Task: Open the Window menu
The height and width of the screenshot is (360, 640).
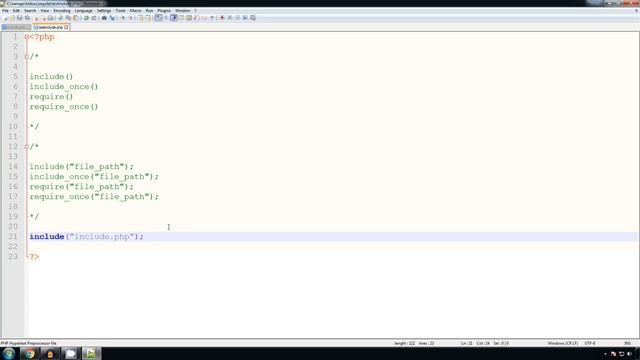Action: [182, 11]
